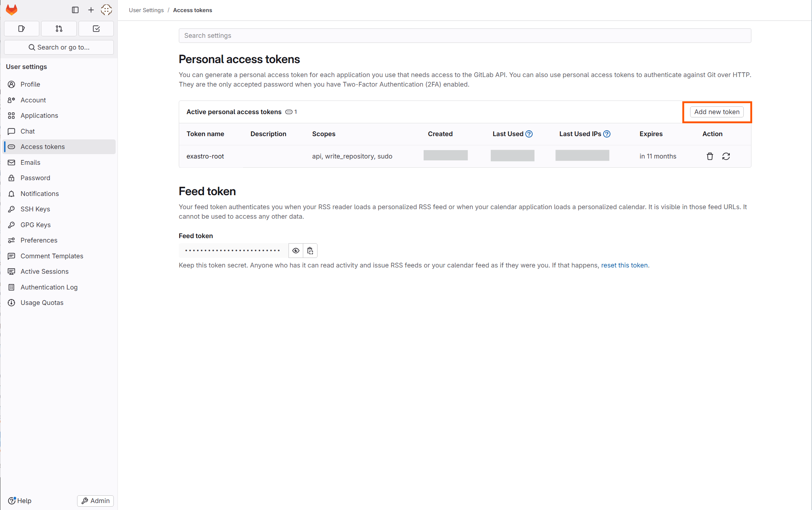Open the merge requests icon

59,29
